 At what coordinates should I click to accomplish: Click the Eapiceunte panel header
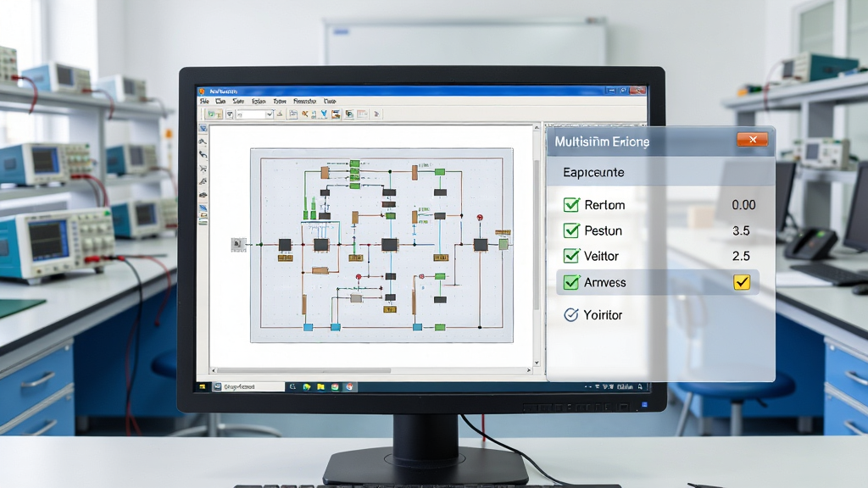point(660,172)
